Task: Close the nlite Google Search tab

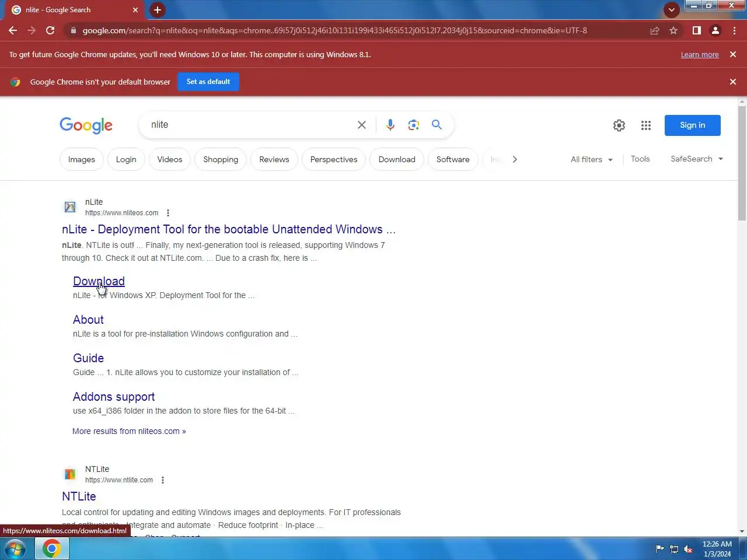Action: pyautogui.click(x=135, y=10)
